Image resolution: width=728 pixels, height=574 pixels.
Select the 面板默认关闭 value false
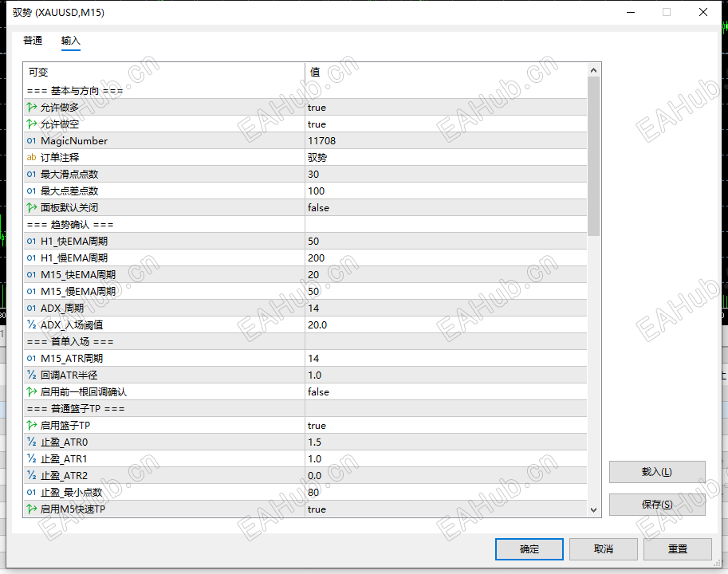(318, 207)
